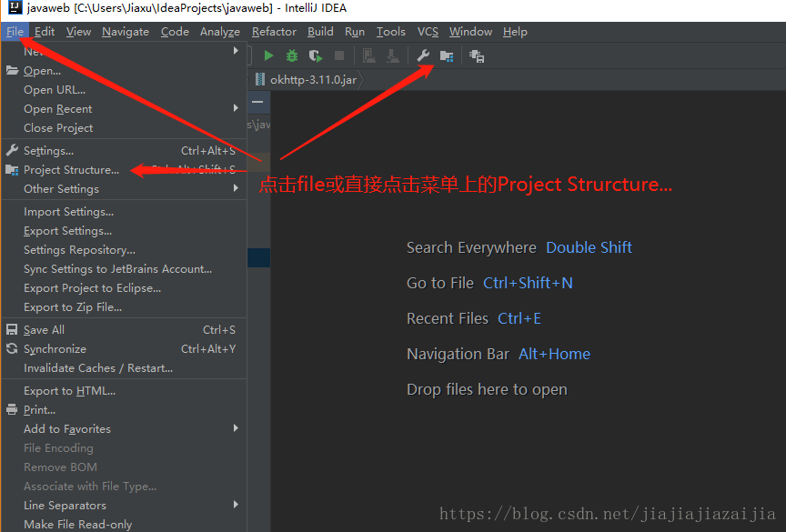Screen dimensions: 786x532
Task: Choose Export to HTML... entry
Action: pyautogui.click(x=125, y=390)
